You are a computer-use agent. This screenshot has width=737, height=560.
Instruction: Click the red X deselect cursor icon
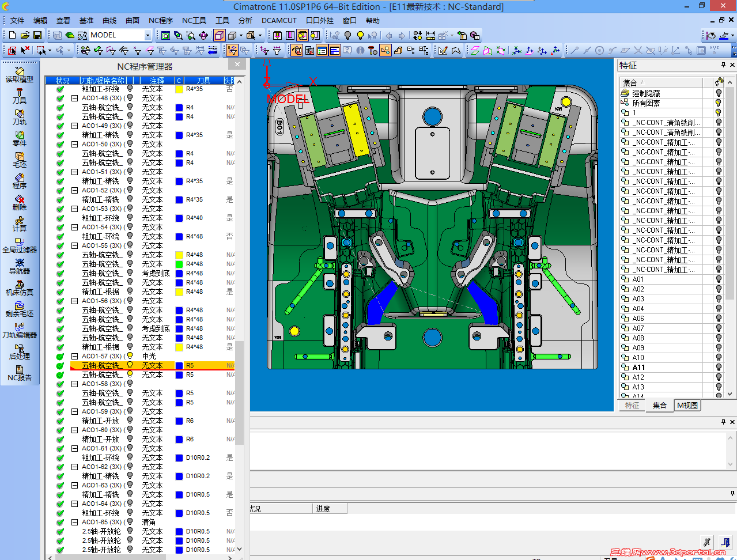25,50
